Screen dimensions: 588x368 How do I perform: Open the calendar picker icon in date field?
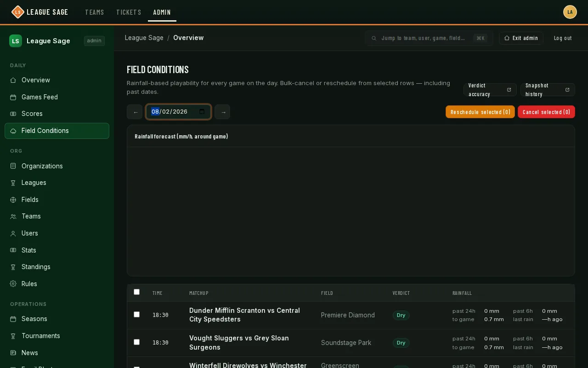pos(202,112)
